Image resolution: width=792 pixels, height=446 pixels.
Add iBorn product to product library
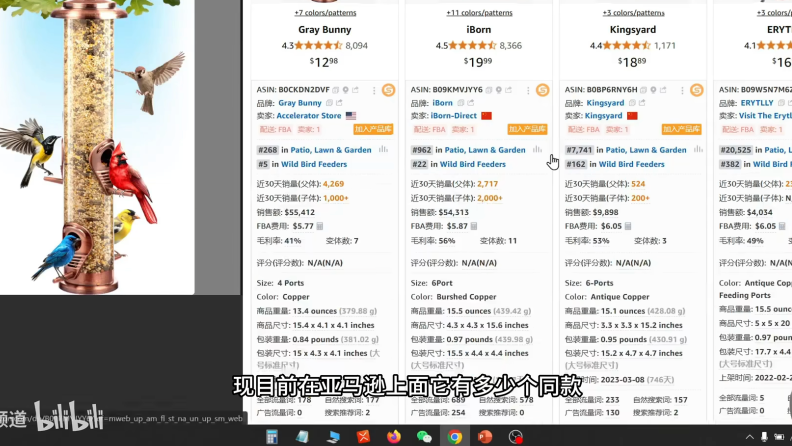527,129
